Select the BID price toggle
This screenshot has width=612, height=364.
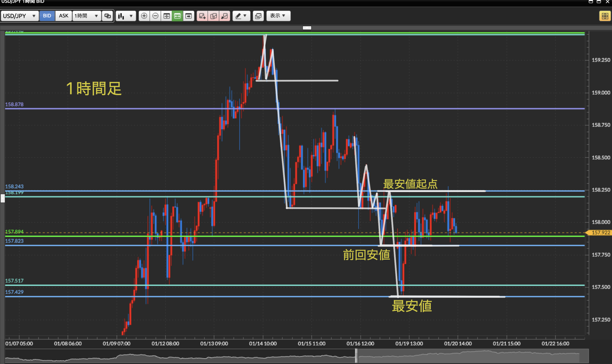(x=47, y=16)
